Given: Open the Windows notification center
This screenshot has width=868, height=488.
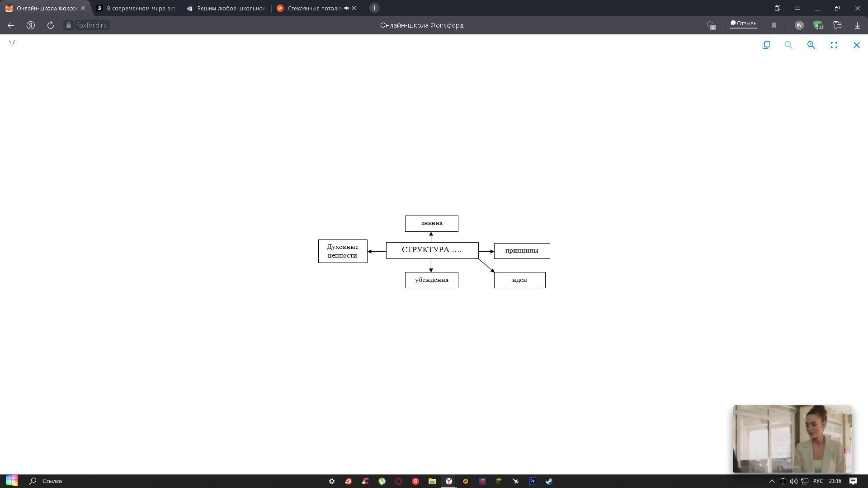Looking at the screenshot, I should tap(853, 481).
